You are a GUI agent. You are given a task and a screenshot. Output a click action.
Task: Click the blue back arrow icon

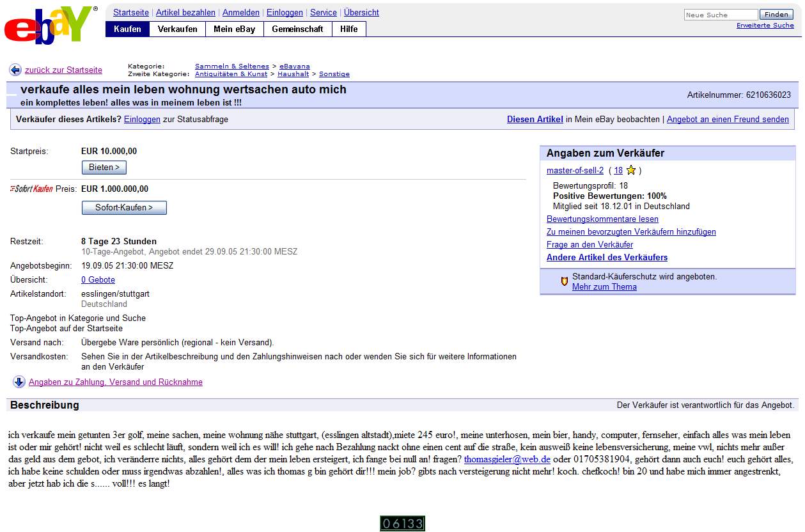(15, 70)
